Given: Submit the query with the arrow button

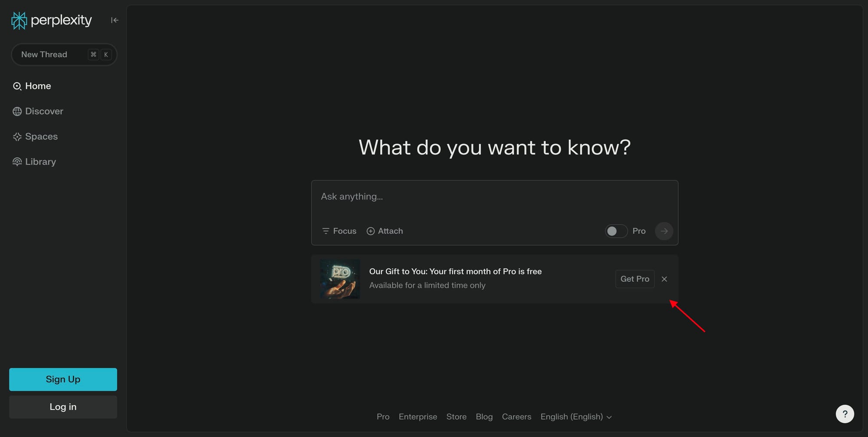Looking at the screenshot, I should tap(664, 231).
